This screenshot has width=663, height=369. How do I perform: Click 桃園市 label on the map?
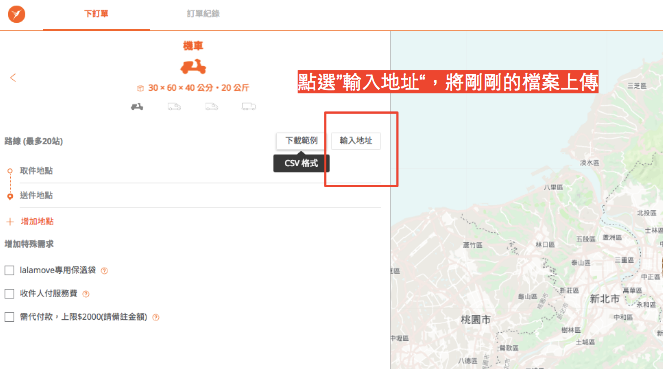pos(476,320)
